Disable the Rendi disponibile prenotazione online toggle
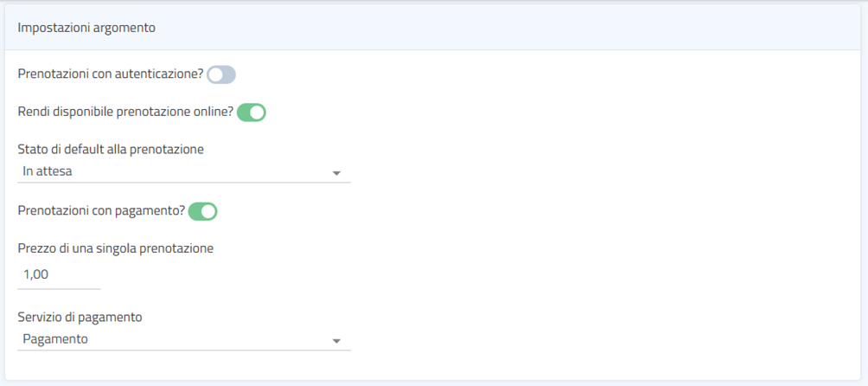868x386 pixels. coord(252,113)
